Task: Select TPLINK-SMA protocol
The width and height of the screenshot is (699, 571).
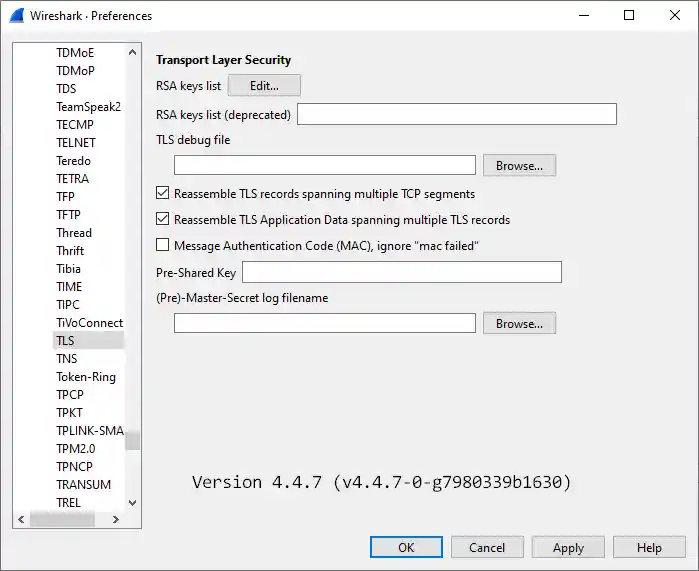Action: point(90,431)
